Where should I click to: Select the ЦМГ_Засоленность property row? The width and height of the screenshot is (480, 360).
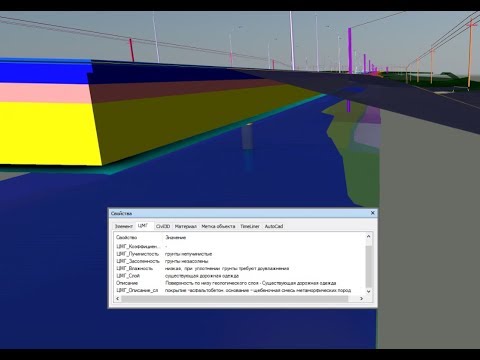[240, 261]
